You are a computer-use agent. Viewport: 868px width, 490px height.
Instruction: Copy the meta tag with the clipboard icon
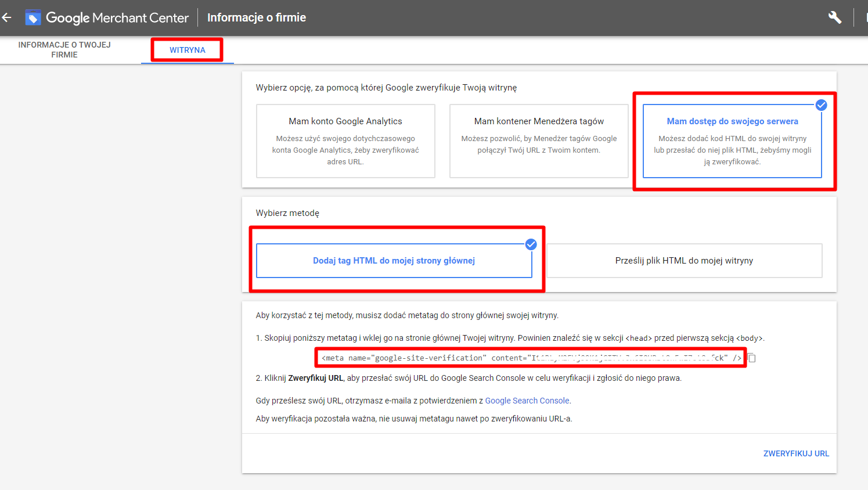coord(752,358)
